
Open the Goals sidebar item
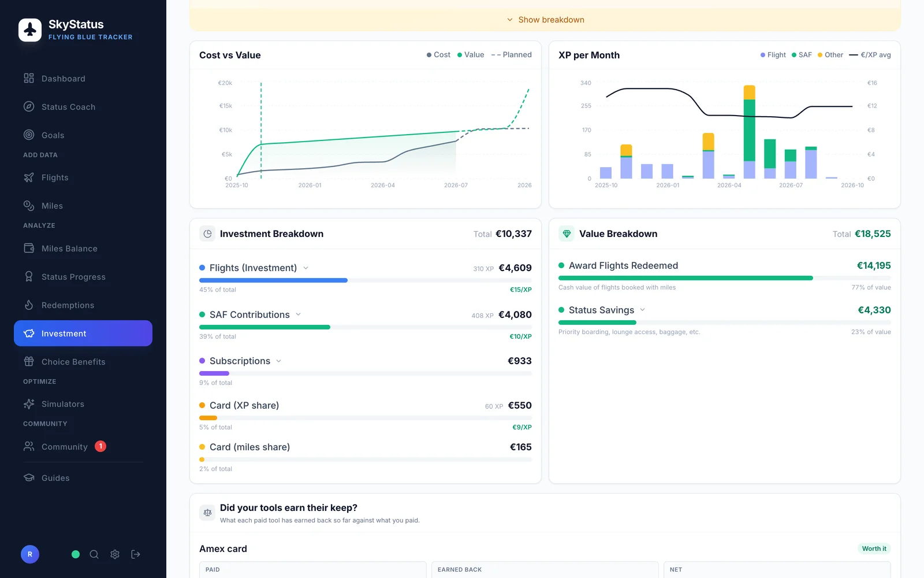[x=83, y=135]
